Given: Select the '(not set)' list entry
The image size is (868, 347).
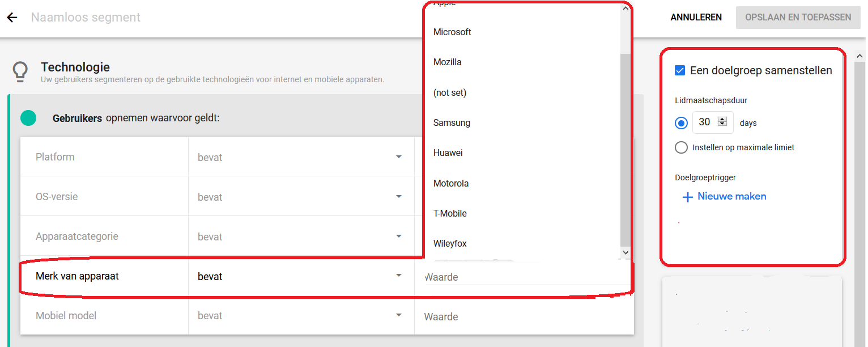Looking at the screenshot, I should (450, 92).
